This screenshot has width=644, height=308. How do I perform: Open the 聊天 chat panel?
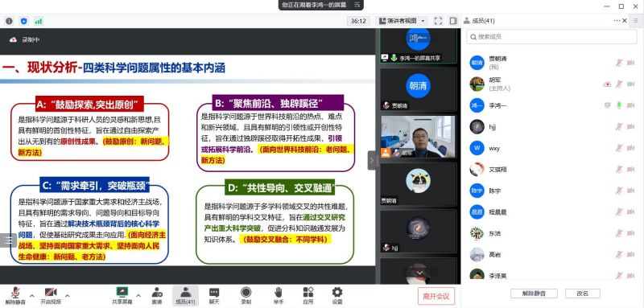point(214,295)
